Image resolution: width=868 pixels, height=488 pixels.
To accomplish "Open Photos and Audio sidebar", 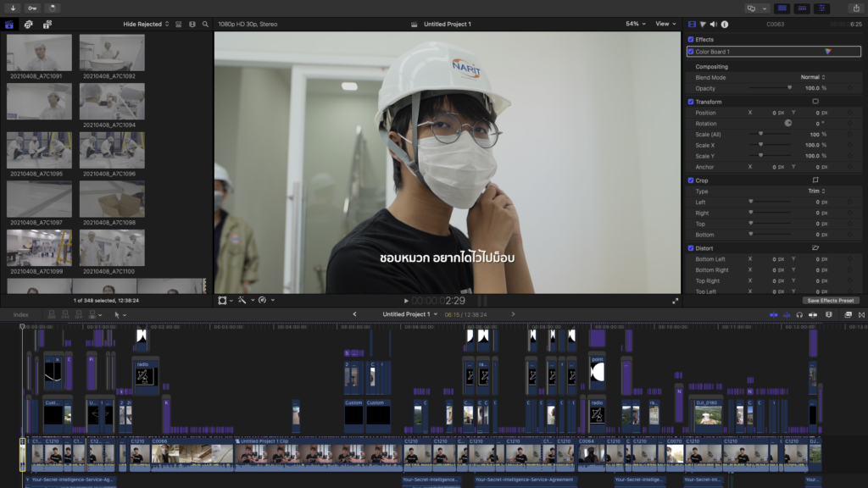I will [28, 25].
